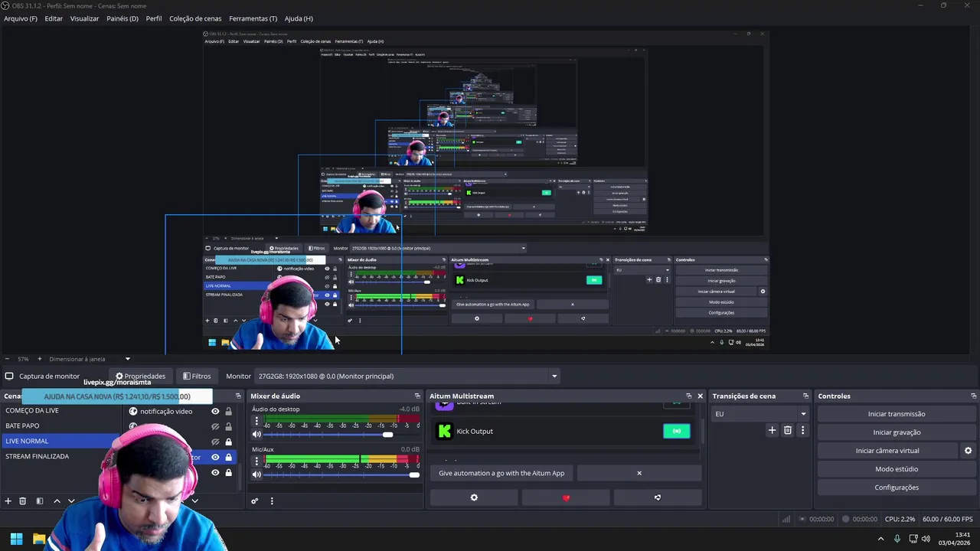Viewport: 980px width, 551px height.
Task: Move the scene down in the Cenas toolbar
Action: [x=71, y=501]
